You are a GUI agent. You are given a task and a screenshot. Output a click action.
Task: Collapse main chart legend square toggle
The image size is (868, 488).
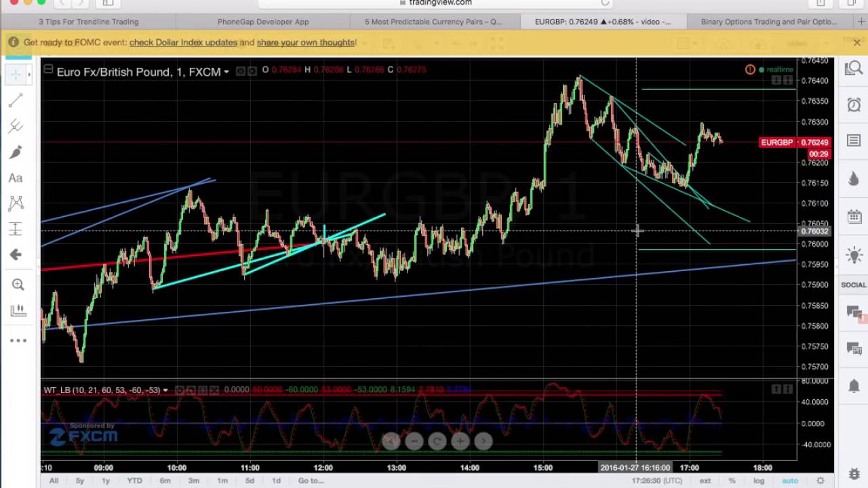[47, 69]
